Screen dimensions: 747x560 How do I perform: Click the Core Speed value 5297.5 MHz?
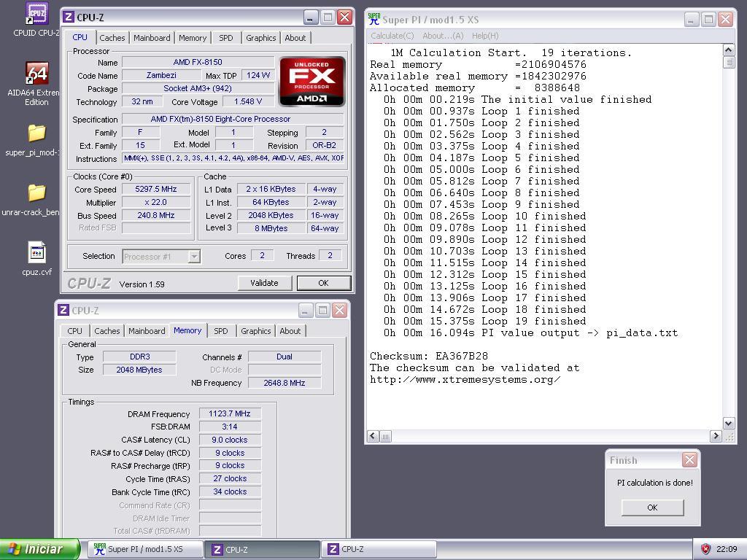tap(156, 189)
